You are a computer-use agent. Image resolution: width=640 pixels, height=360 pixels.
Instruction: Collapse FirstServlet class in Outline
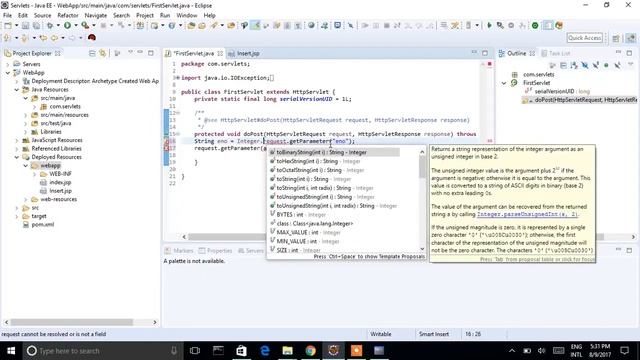coord(504,83)
